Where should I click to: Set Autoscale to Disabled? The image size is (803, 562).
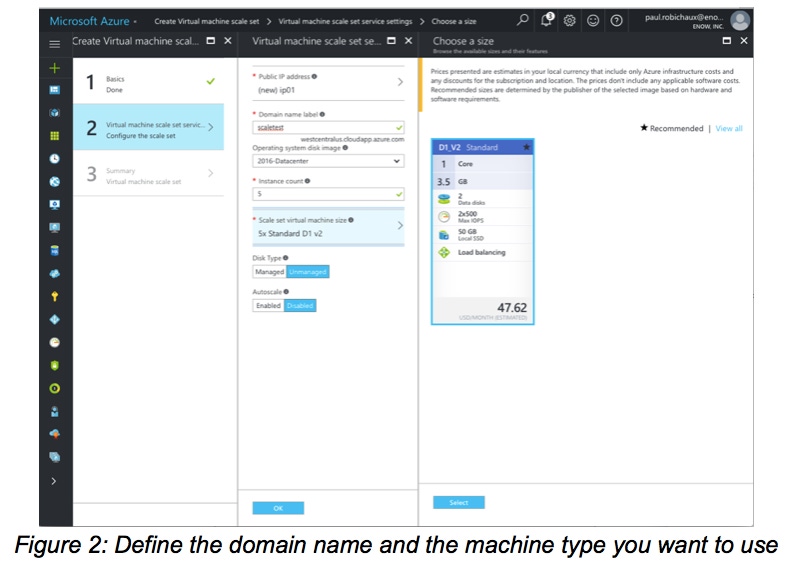click(300, 305)
